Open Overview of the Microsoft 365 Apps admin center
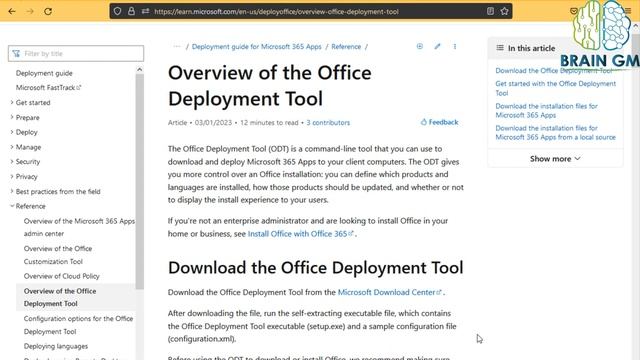Screen dimensions: 640x360 (79, 227)
